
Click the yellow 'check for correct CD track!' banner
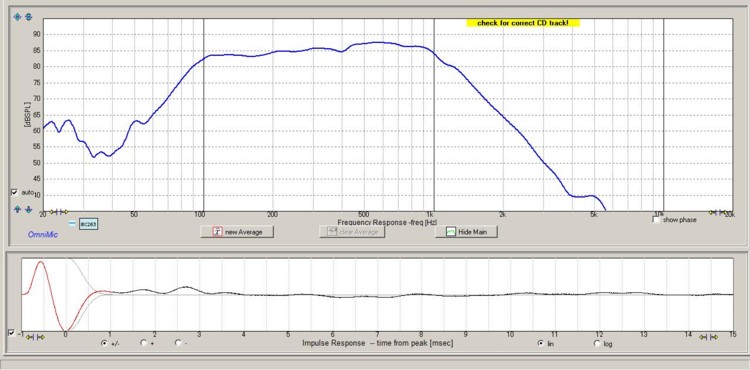[523, 23]
